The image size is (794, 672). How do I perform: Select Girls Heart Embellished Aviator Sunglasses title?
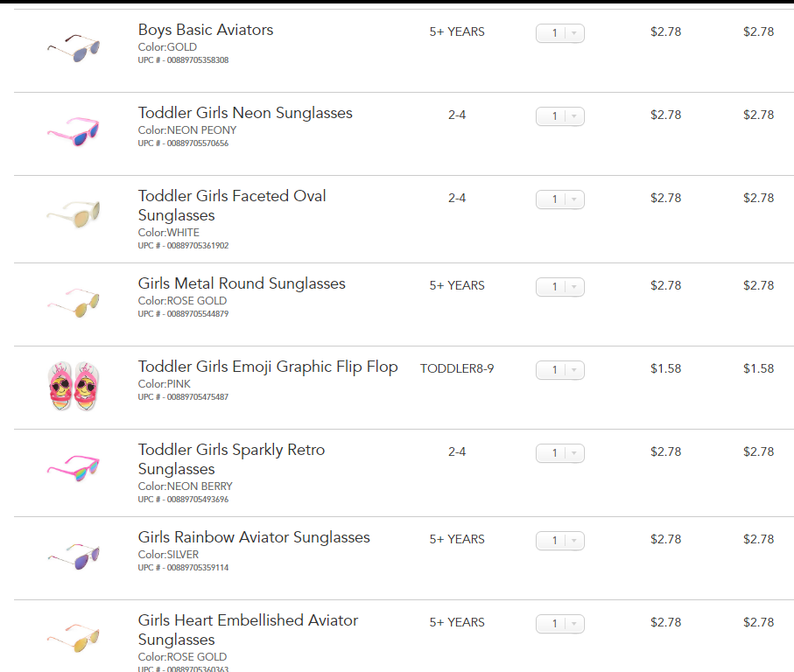click(248, 620)
